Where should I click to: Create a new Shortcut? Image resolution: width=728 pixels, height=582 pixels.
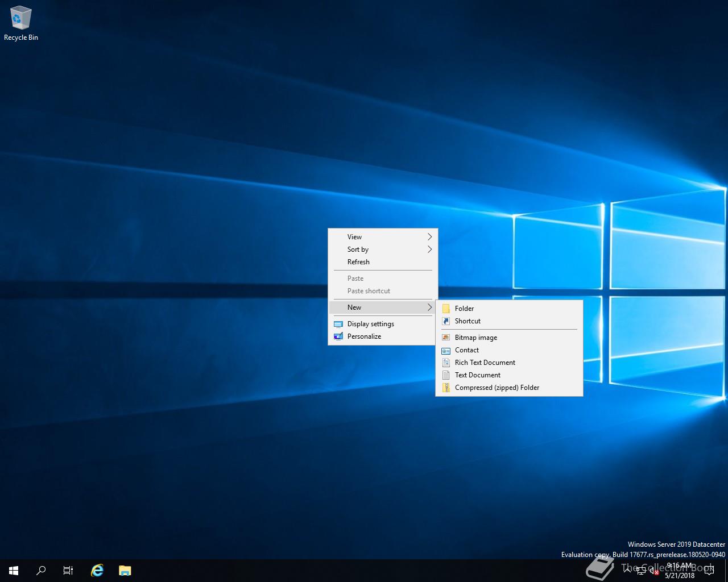pyautogui.click(x=468, y=321)
